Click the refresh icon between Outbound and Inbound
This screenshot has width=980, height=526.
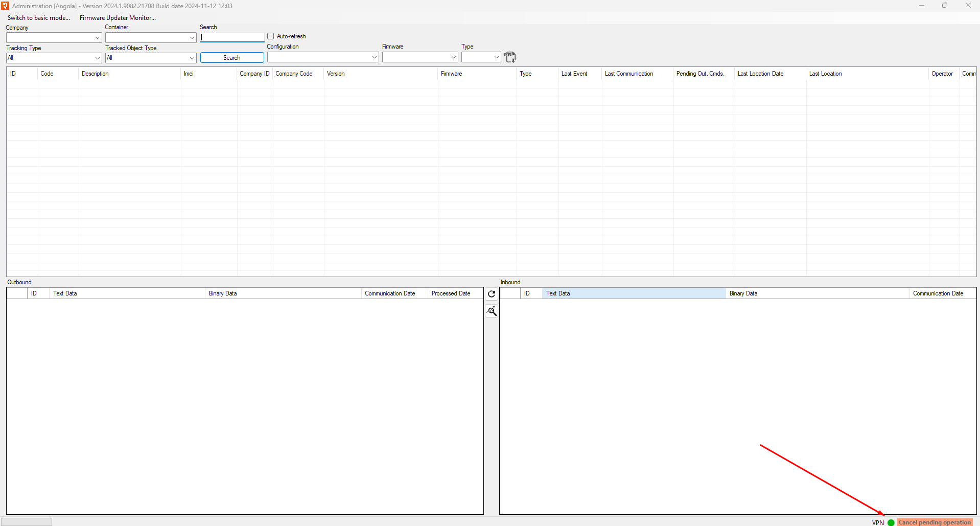point(492,294)
